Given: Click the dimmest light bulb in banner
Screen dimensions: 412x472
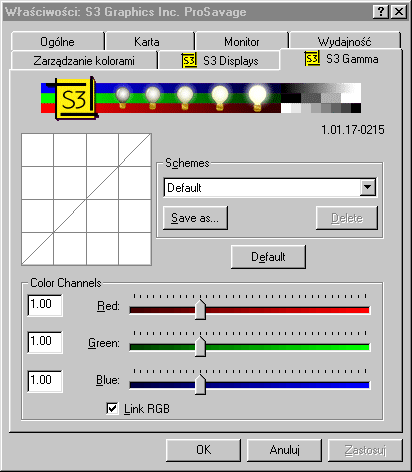Looking at the screenshot, I should [123, 97].
